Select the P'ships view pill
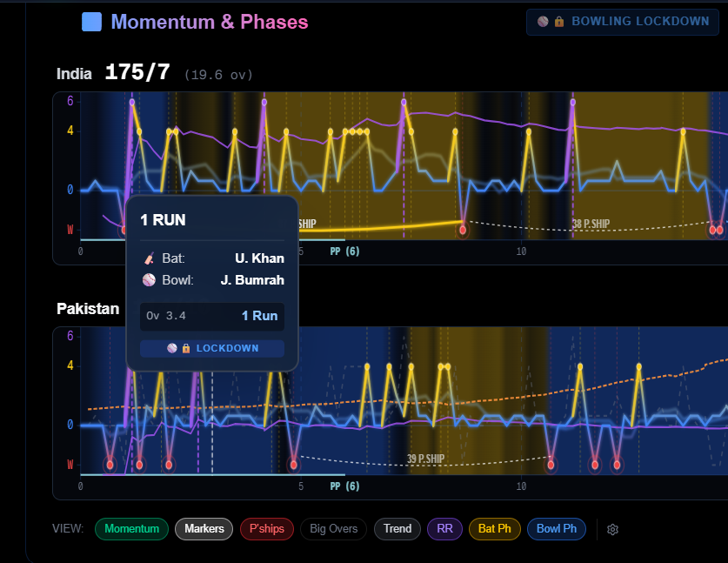 pyautogui.click(x=266, y=529)
